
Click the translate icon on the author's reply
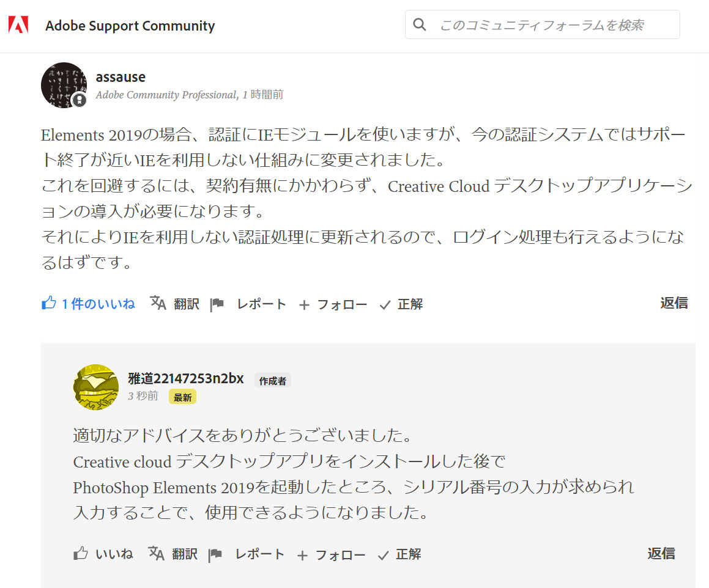[156, 553]
